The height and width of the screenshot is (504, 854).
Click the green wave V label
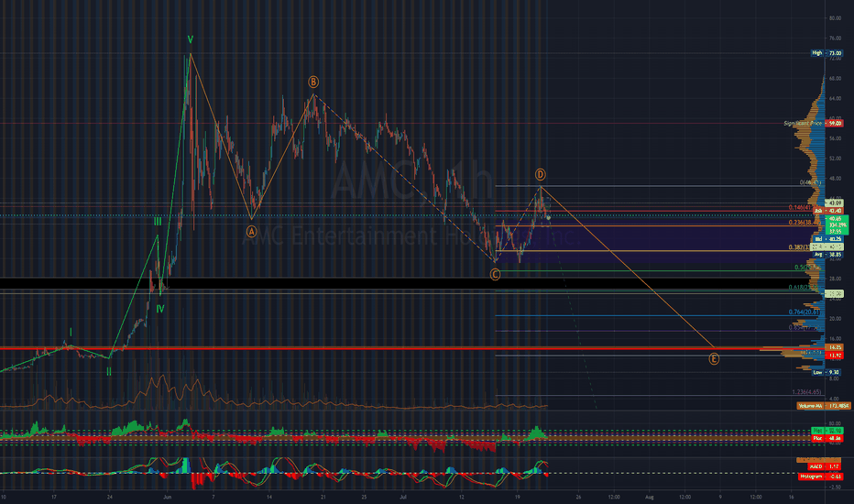coord(190,39)
